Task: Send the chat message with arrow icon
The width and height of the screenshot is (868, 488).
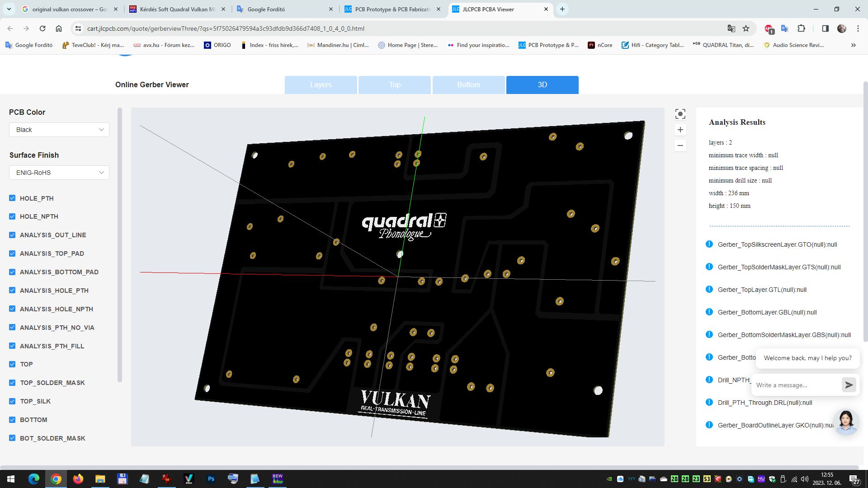Action: (849, 385)
